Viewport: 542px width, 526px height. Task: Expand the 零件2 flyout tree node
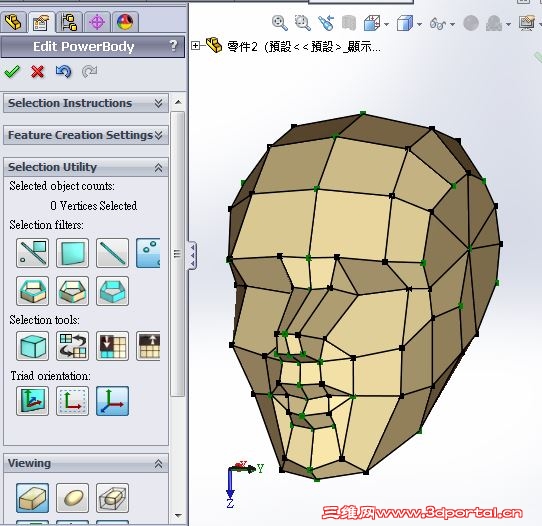coord(195,46)
